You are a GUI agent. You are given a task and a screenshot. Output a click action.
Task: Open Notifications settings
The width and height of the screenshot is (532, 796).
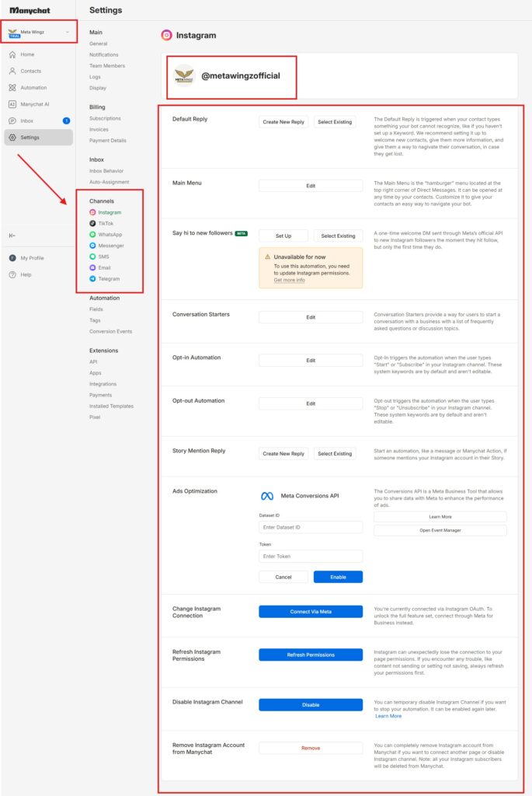tap(104, 55)
